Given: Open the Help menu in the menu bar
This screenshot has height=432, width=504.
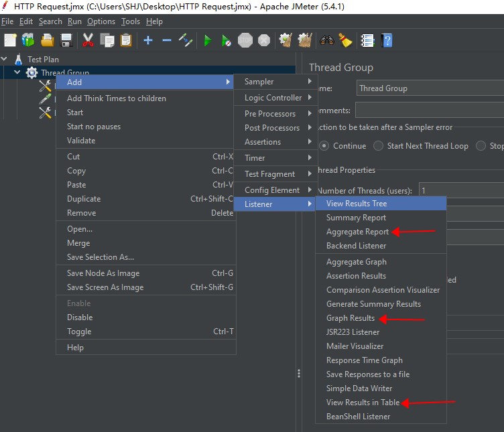Looking at the screenshot, I should (x=154, y=21).
